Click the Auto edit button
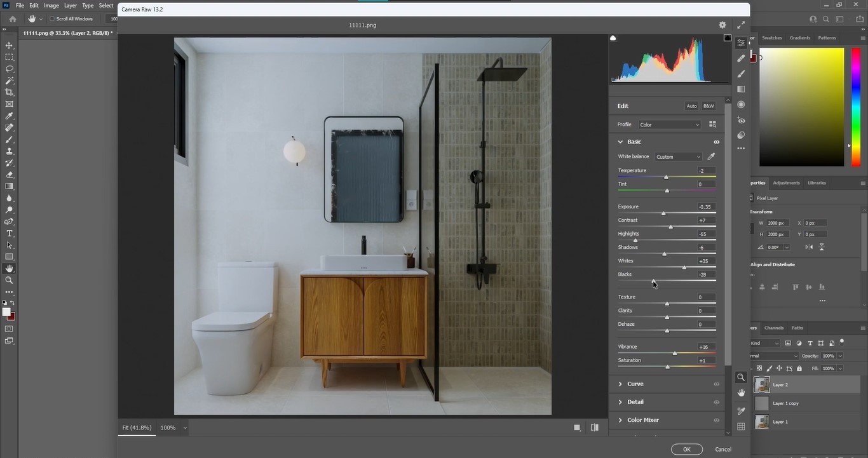868x458 pixels. [691, 106]
